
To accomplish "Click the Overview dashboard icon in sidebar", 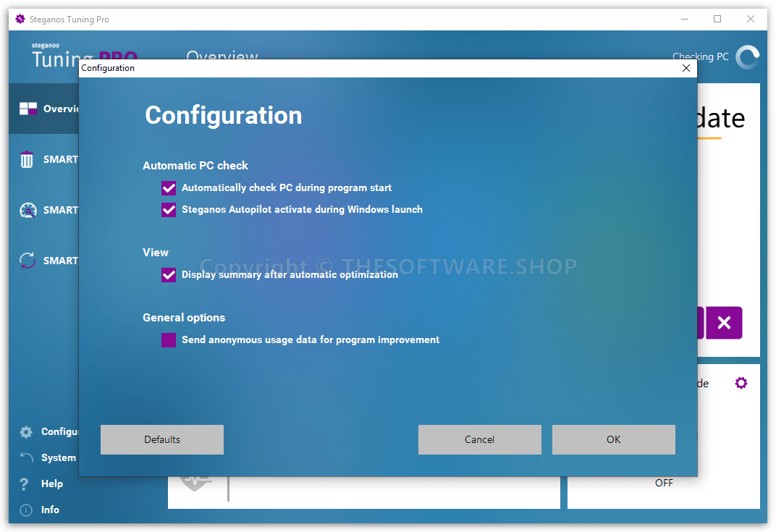I will click(x=28, y=109).
